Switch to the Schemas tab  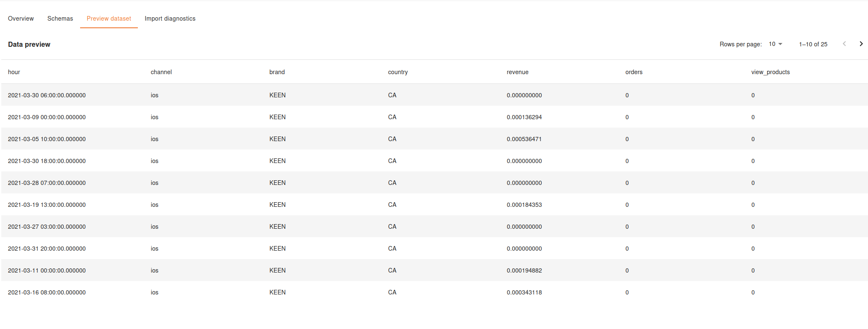pyautogui.click(x=60, y=19)
